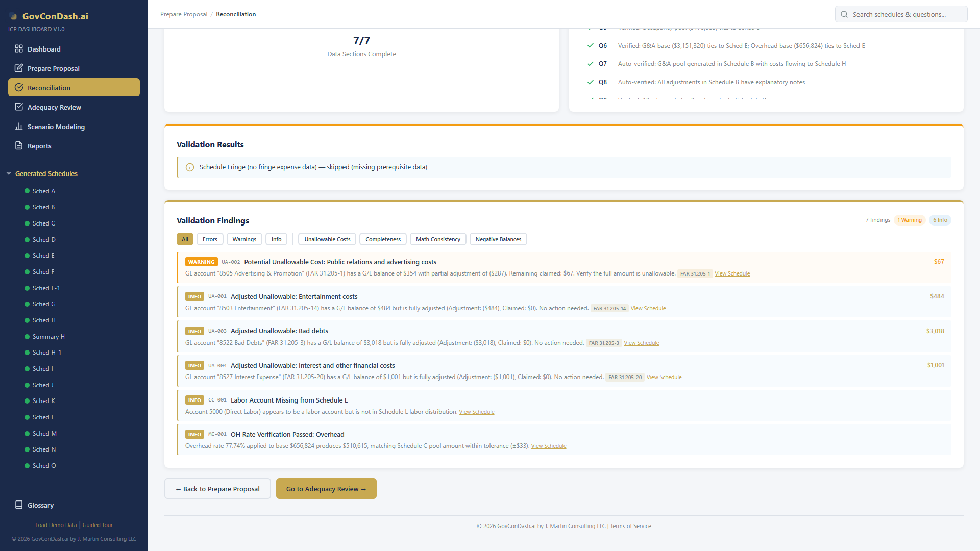Click the Glossary book icon
This screenshot has width=980, height=551.
tap(18, 505)
